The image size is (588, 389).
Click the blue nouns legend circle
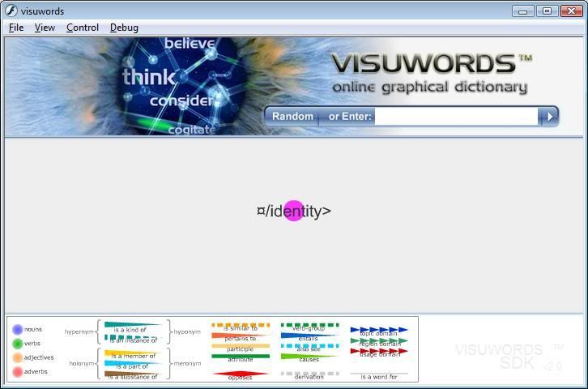pos(17,329)
